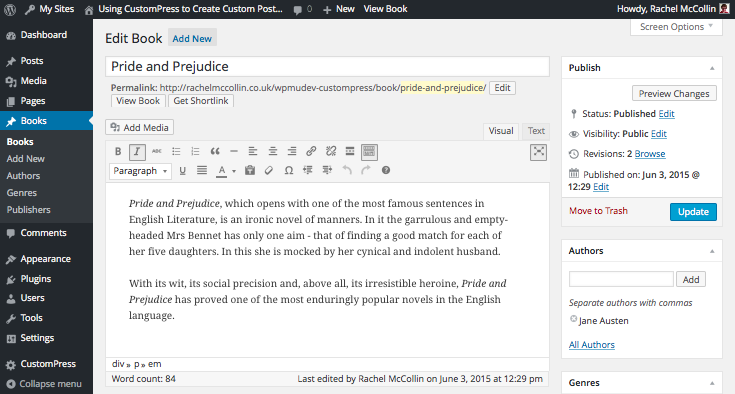Open keyboard shortcuts help icon
The image size is (735, 394).
(x=385, y=171)
